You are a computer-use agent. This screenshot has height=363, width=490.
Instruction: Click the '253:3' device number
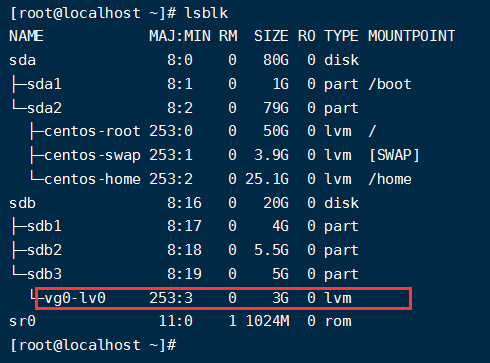coord(171,298)
